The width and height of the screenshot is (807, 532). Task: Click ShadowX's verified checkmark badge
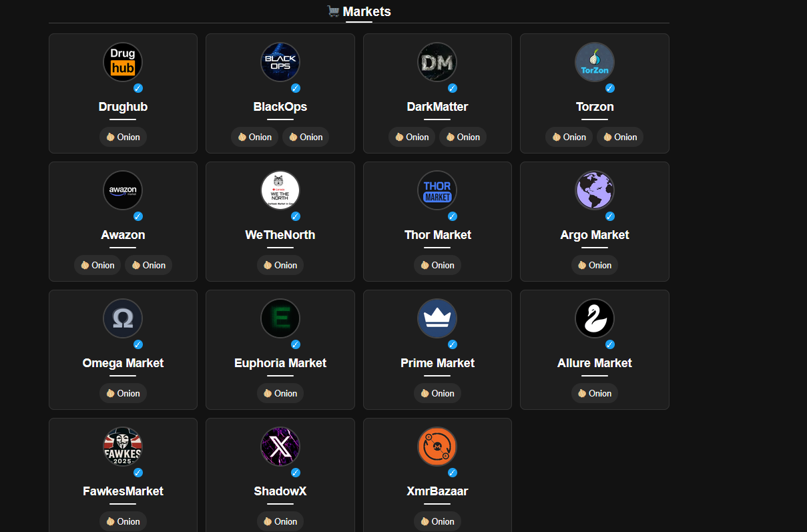click(296, 473)
